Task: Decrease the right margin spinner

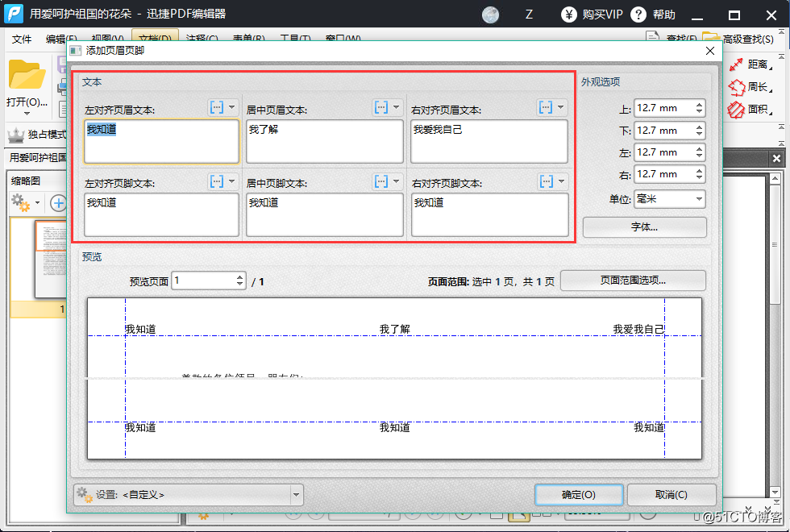Action: click(x=700, y=178)
